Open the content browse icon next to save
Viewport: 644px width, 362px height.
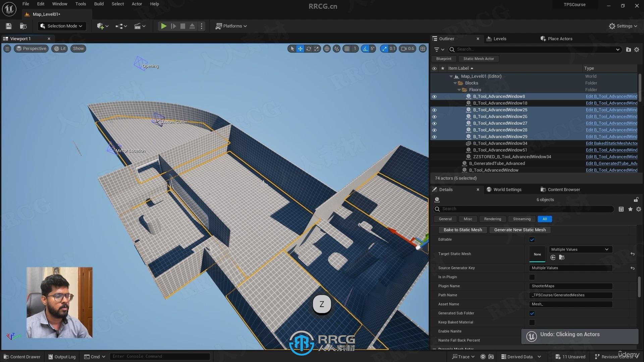[23, 26]
